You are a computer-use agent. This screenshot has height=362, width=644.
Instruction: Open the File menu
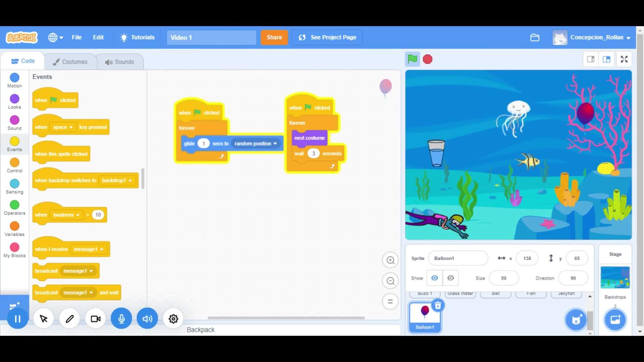[x=76, y=37]
